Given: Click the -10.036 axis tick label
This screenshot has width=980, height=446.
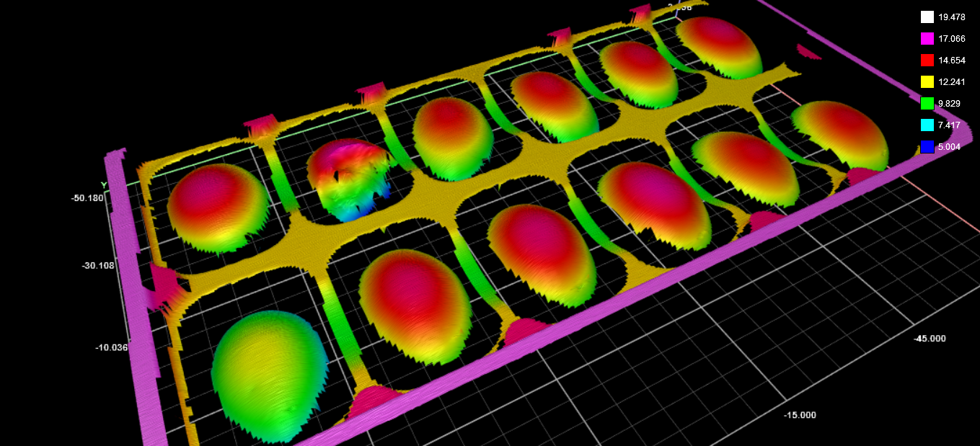Looking at the screenshot, I should coord(111,347).
